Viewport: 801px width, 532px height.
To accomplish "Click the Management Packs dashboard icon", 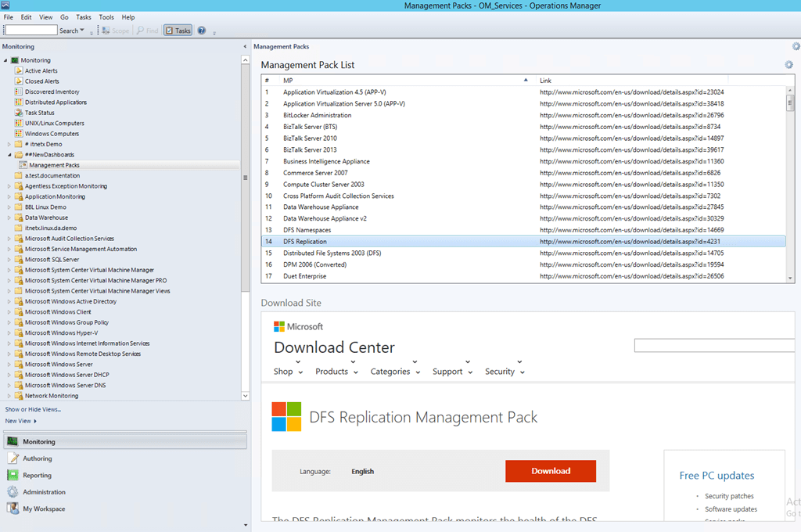I will click(23, 165).
